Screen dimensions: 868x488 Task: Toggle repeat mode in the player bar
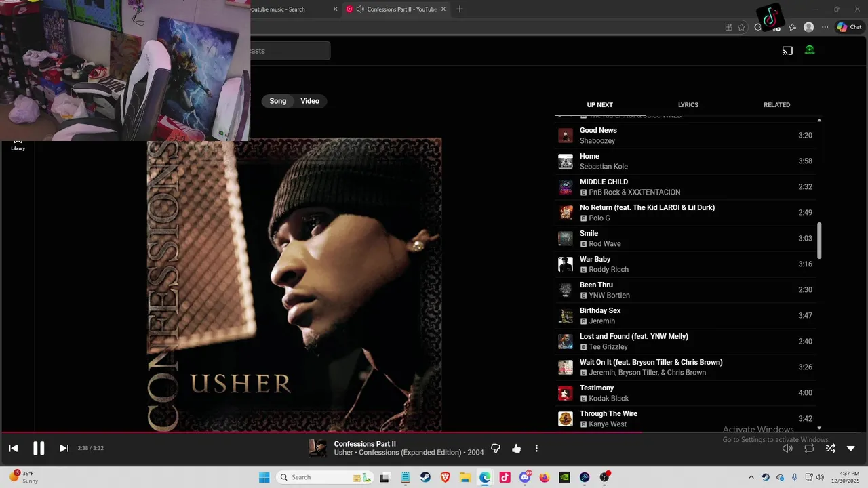tap(809, 448)
